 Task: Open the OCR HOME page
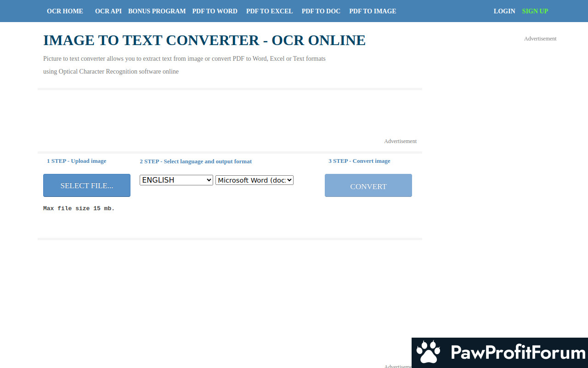point(65,11)
